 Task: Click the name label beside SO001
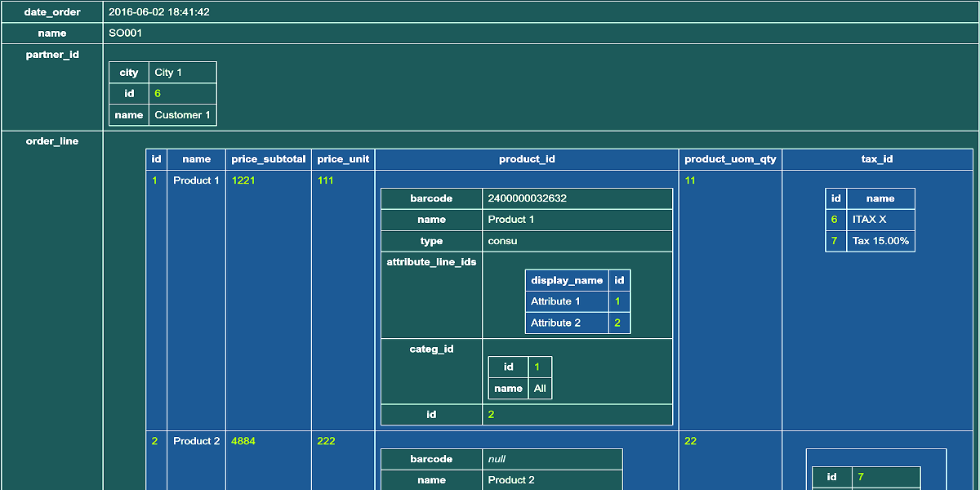52,33
